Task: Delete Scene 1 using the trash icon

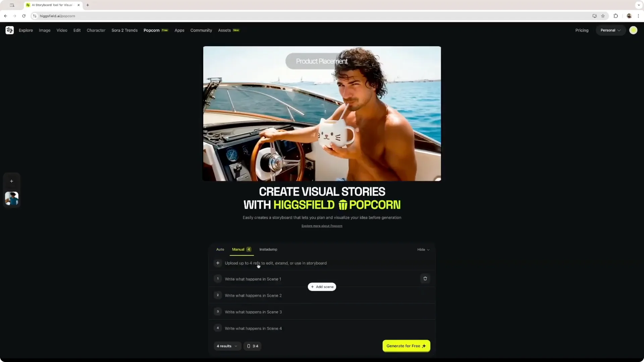Action: 425,279
